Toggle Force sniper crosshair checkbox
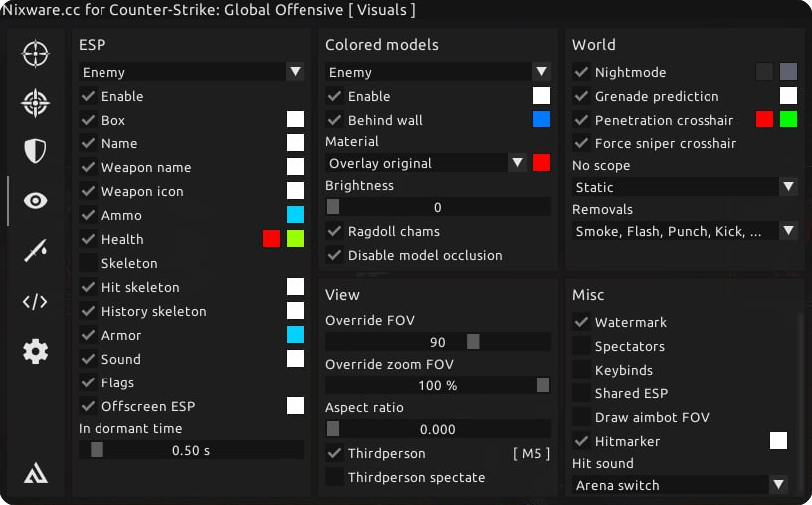 (x=581, y=143)
